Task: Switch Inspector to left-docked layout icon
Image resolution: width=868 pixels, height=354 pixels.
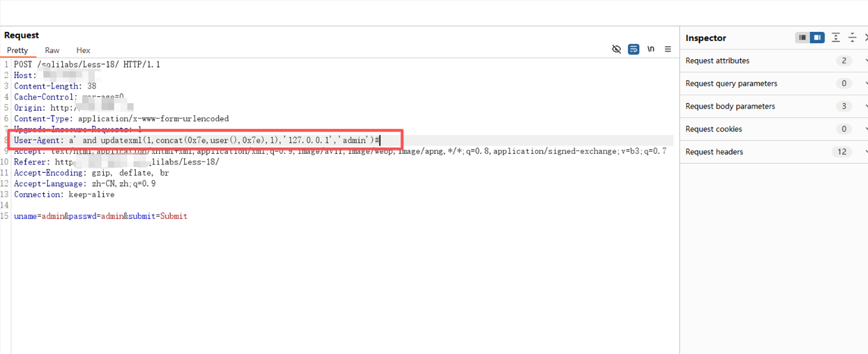Action: click(x=802, y=38)
